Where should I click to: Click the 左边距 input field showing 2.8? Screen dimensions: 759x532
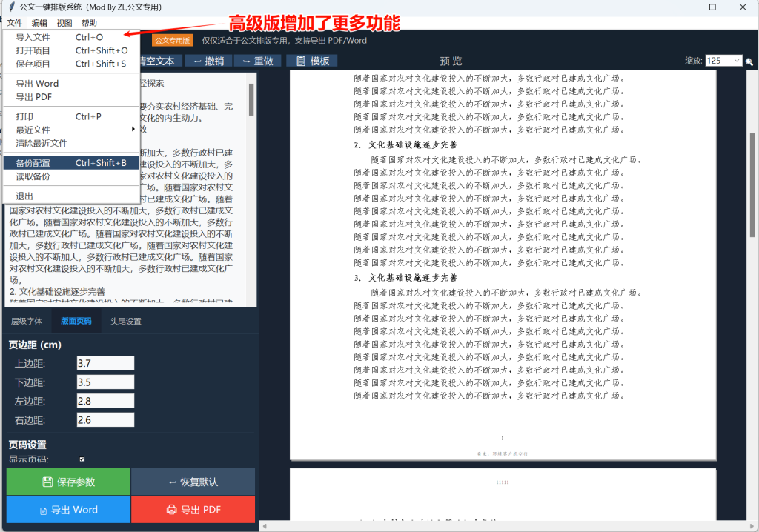point(105,401)
